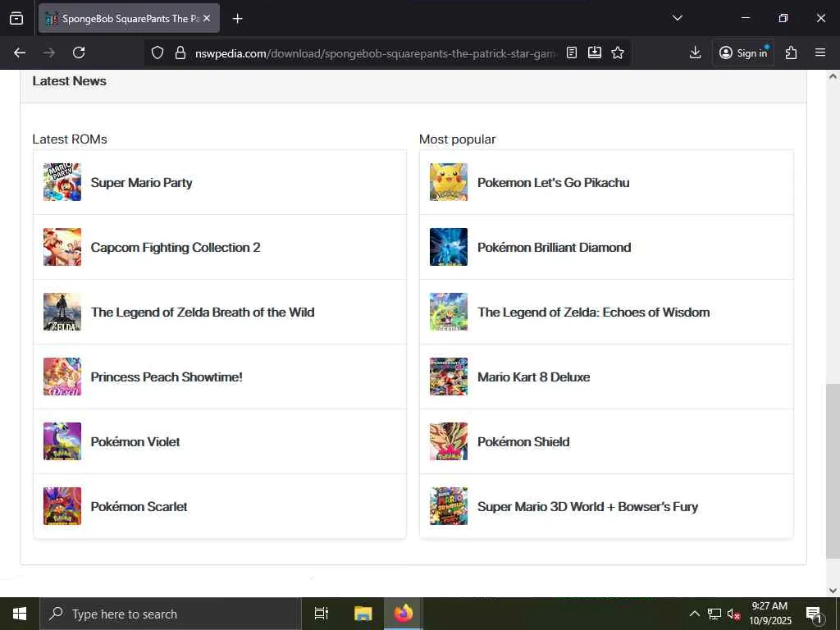Show hidden system tray icons
The width and height of the screenshot is (840, 630).
click(x=694, y=614)
